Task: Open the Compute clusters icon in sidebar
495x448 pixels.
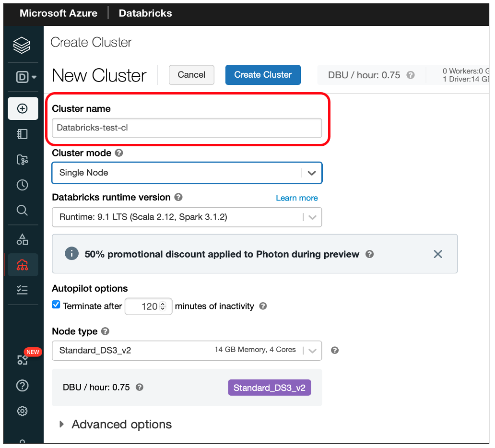Action: [x=23, y=265]
